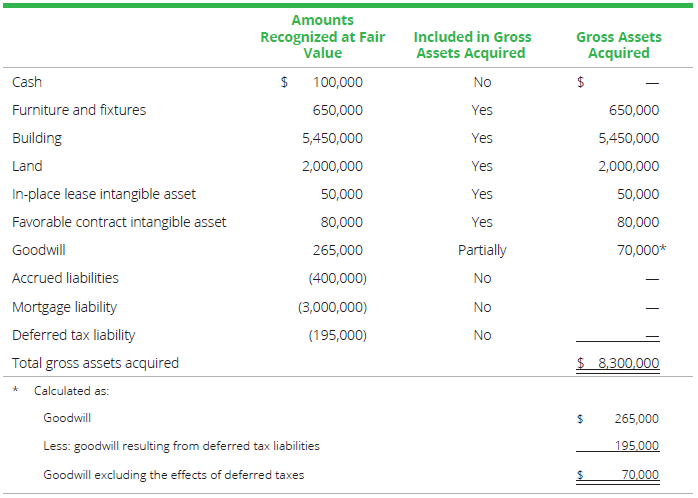Click the Partially value in Goodwill row

tap(482, 250)
